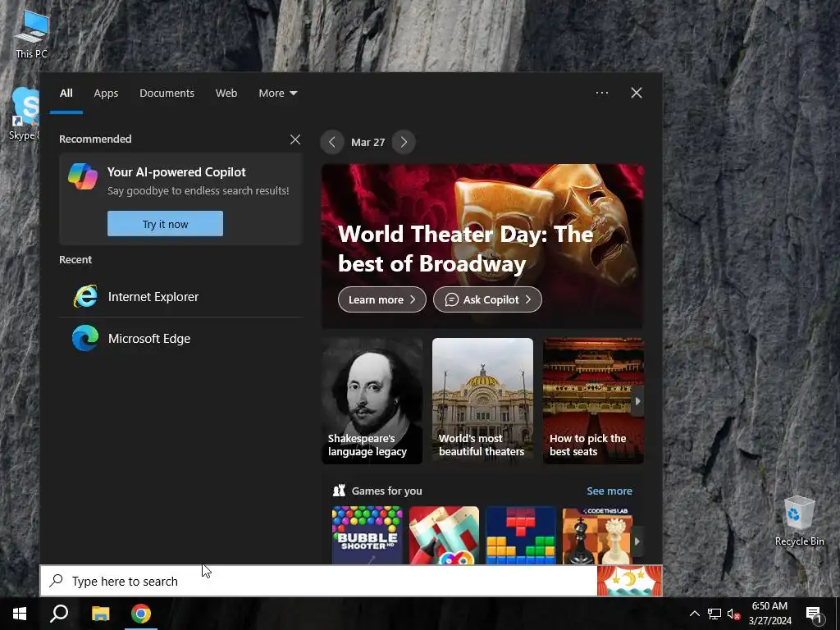Open the Windows Start button

tap(20, 614)
